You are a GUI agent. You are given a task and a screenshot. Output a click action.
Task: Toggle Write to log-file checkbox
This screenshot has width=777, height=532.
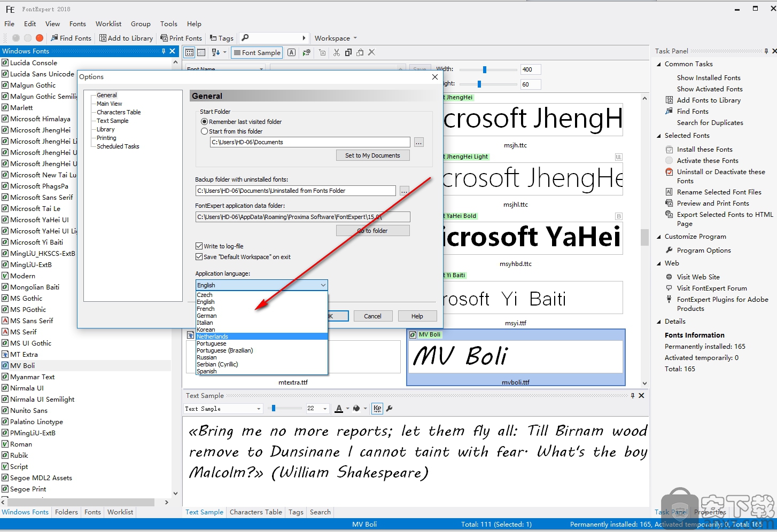tap(199, 246)
